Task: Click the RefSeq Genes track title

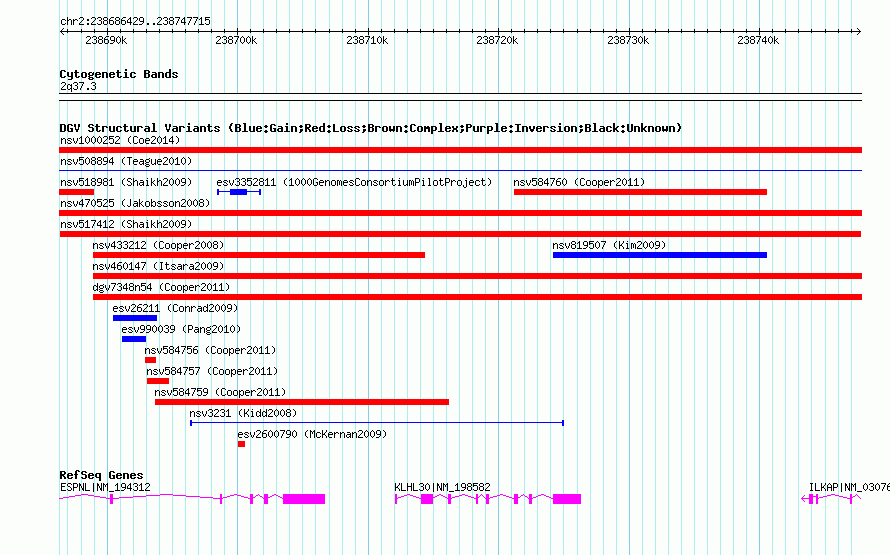Action: coord(101,475)
